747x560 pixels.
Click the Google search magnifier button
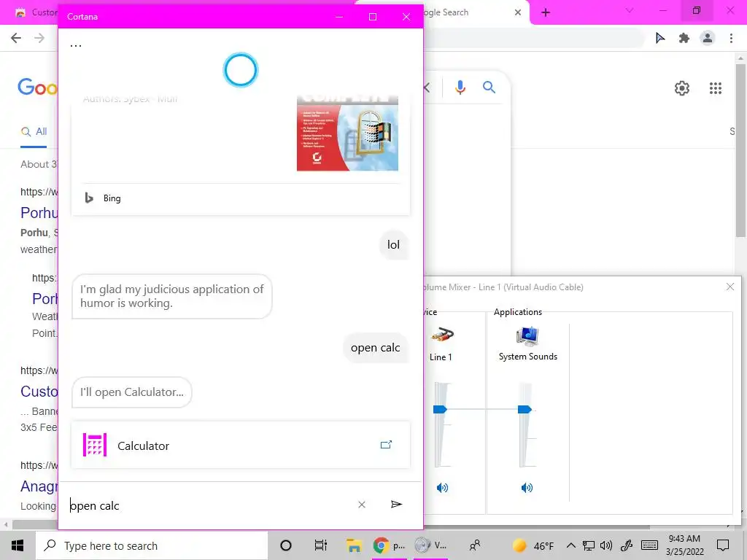[489, 87]
